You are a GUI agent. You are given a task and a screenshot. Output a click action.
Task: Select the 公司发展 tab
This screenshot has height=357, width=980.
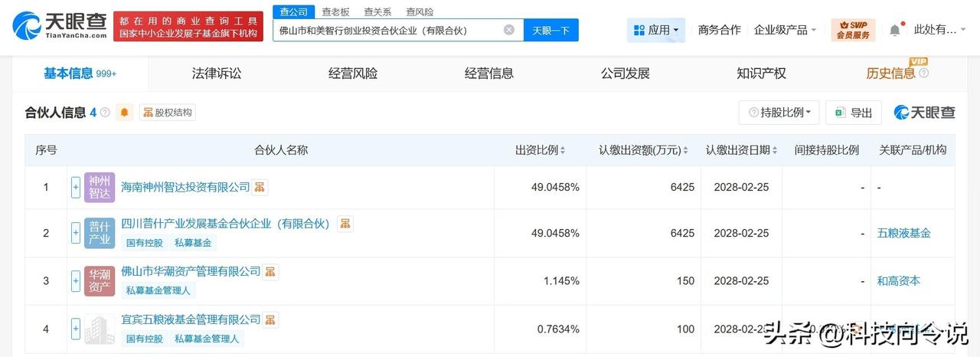[626, 74]
